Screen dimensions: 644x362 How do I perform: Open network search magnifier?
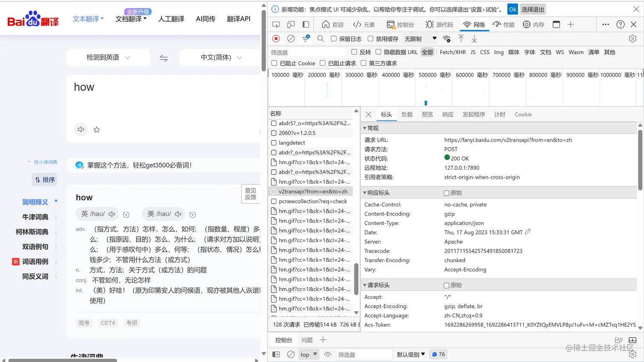tap(321, 39)
